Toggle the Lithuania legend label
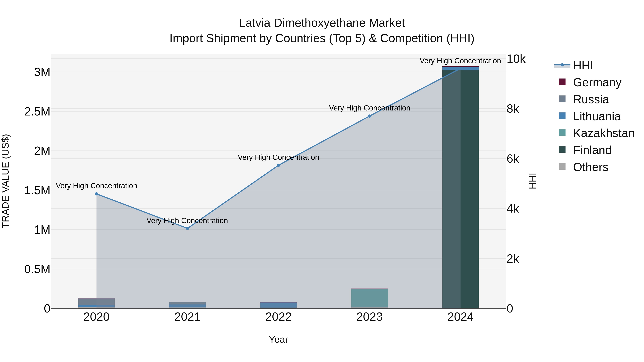644x362 pixels. pos(597,116)
